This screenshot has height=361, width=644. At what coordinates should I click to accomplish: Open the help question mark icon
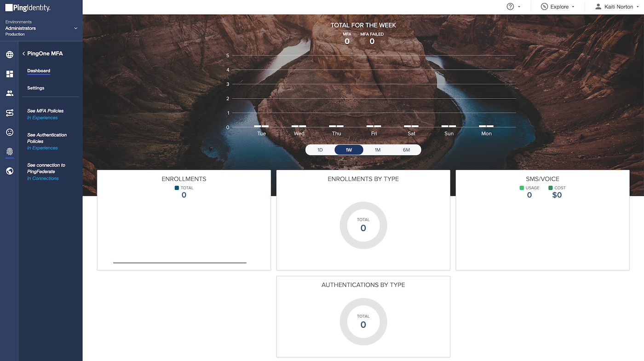[510, 6]
